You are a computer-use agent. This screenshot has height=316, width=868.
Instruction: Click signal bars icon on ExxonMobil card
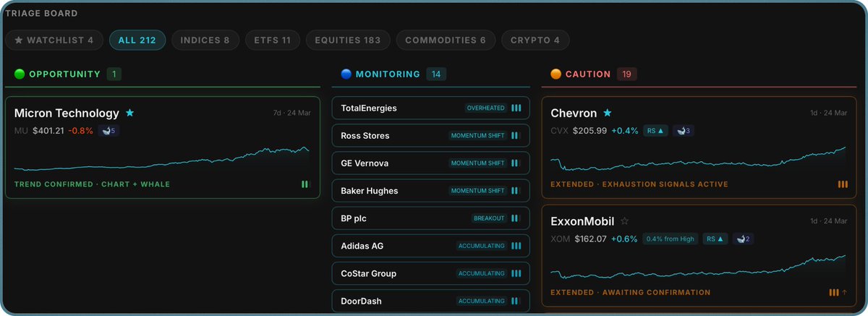coord(834,293)
